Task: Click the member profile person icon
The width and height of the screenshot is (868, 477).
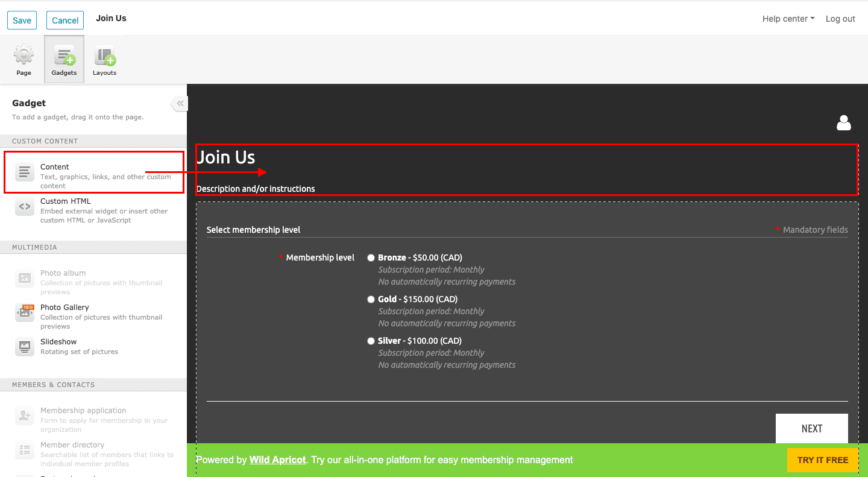Action: pyautogui.click(x=843, y=122)
